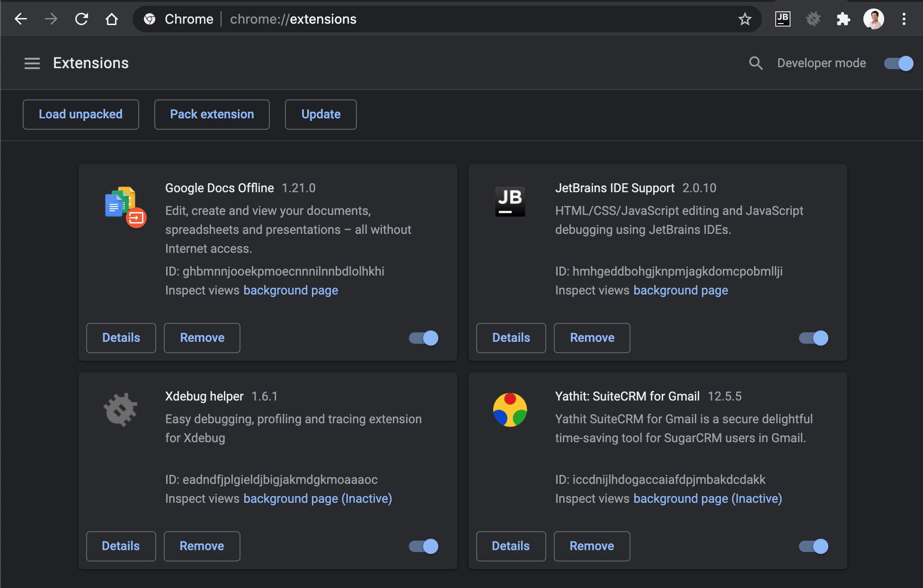Select the Load unpacked button
Screen dimensions: 923x588
pos(81,114)
